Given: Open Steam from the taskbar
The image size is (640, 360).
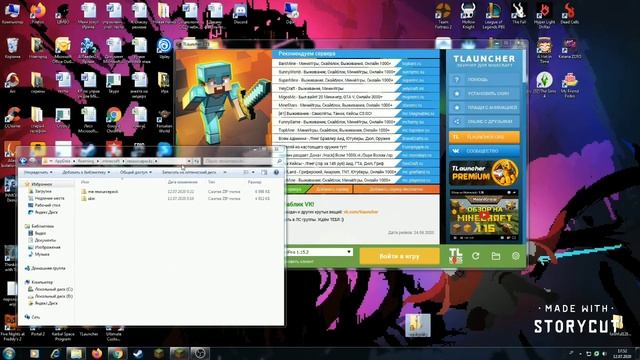Looking at the screenshot, I should (138, 353).
